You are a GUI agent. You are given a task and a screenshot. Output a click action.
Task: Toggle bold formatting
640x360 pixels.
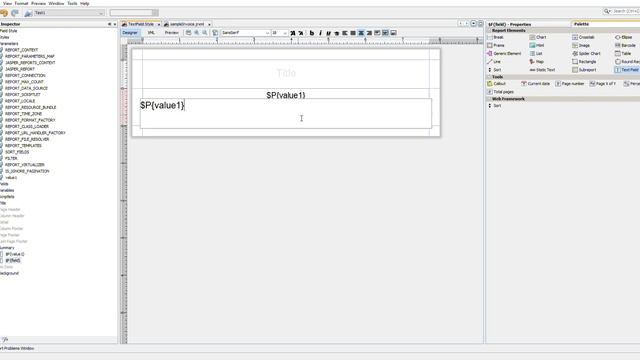(x=312, y=33)
